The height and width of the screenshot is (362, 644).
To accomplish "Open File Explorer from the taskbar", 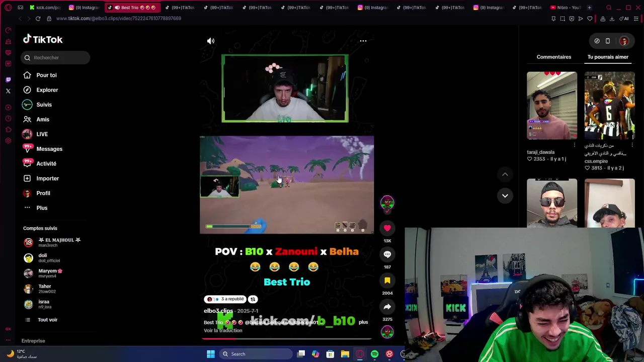I will point(345,354).
